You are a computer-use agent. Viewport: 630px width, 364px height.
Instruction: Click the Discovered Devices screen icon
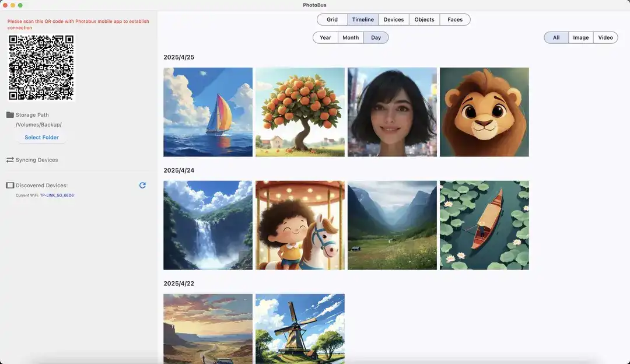10,185
